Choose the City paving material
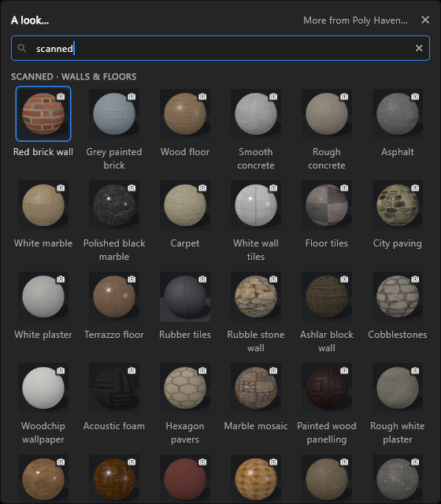 point(398,205)
